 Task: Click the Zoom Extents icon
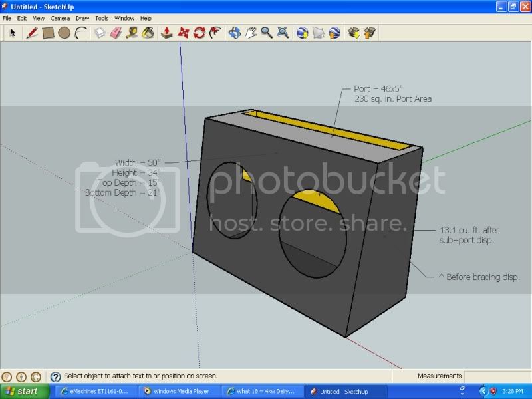pos(283,33)
